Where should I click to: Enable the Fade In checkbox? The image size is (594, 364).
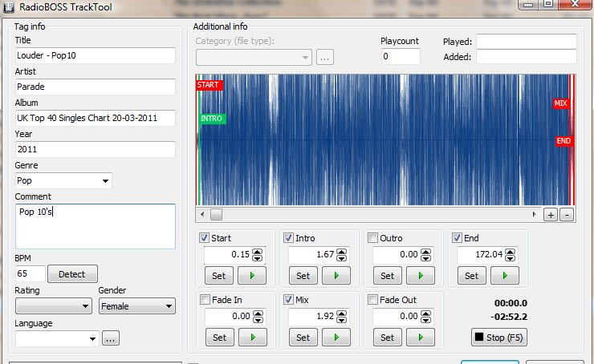pos(205,300)
